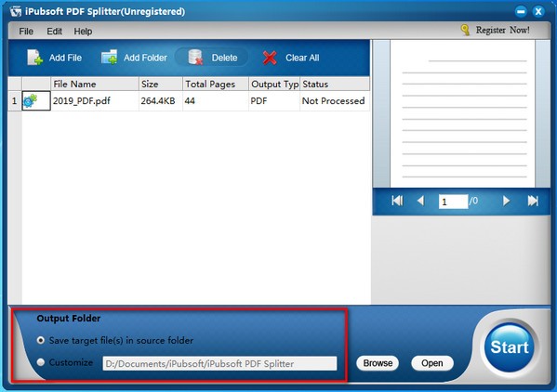Click the Total Pages column header
The width and height of the screenshot is (557, 392).
[x=216, y=85]
